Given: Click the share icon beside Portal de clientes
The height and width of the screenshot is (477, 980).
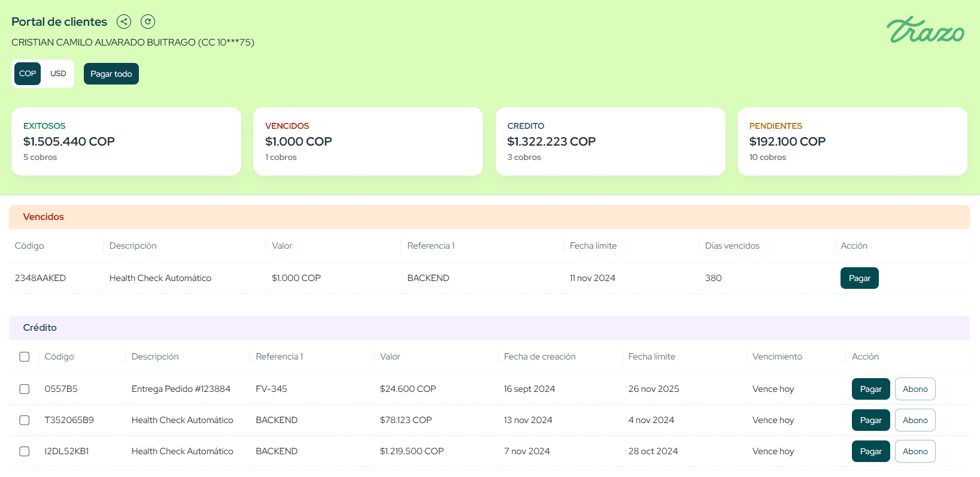Looking at the screenshot, I should (124, 22).
